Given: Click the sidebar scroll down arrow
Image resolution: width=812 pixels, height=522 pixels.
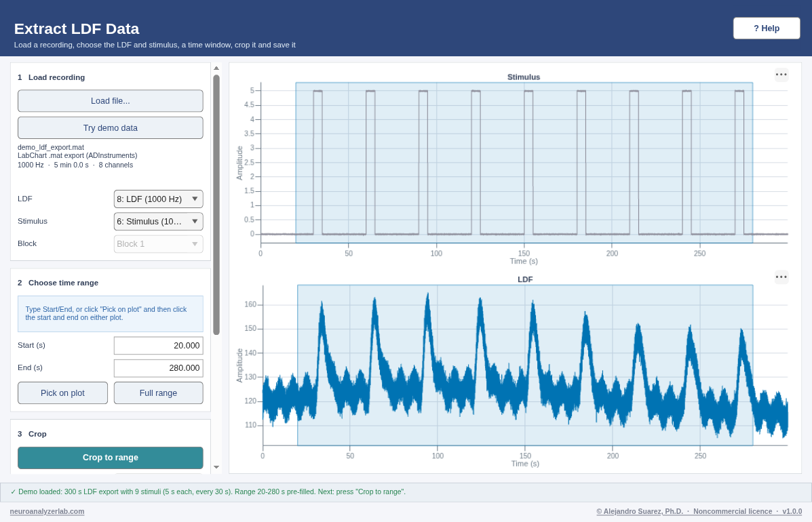Looking at the screenshot, I should 216,467.
